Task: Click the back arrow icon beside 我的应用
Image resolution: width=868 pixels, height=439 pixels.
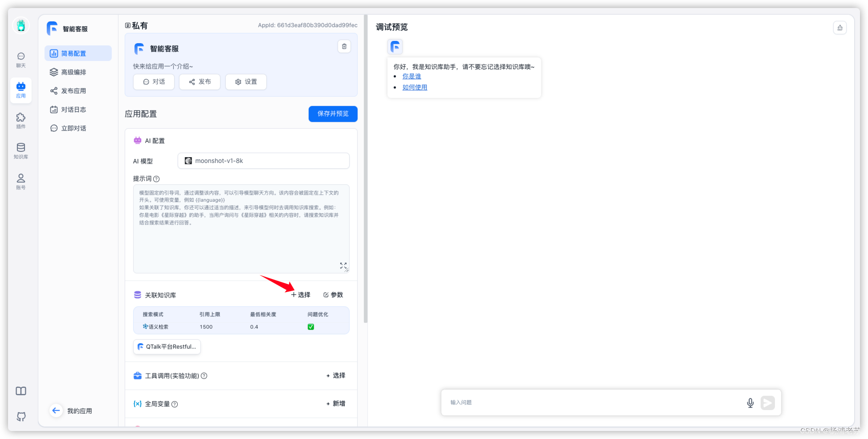Action: tap(56, 411)
